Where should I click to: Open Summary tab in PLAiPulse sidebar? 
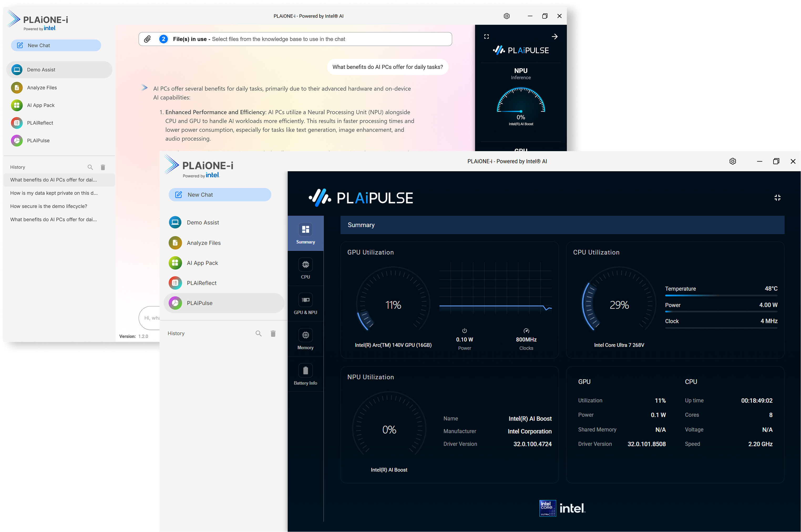(x=305, y=233)
